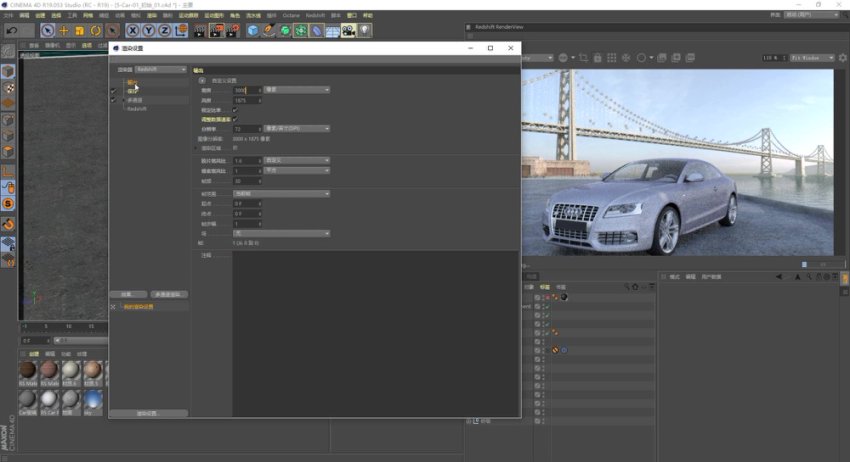Viewport: 850px width, 462px height.
Task: Open the Redshift menu in menu bar
Action: pos(316,16)
